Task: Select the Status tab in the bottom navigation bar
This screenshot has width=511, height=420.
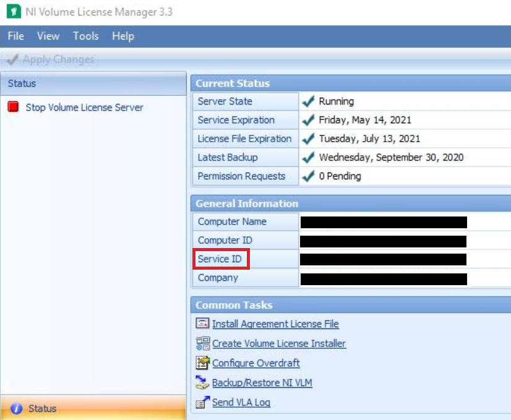Action: [93, 408]
